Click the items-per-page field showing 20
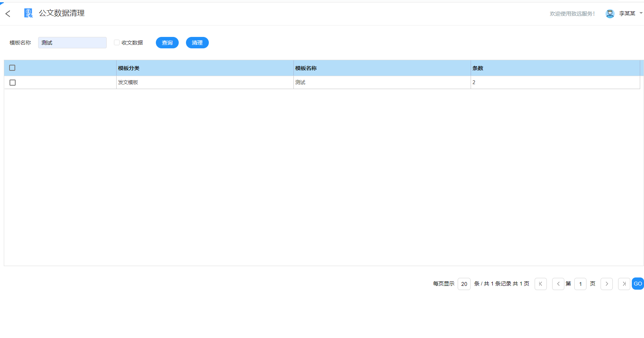The image size is (644, 338). [x=464, y=284]
